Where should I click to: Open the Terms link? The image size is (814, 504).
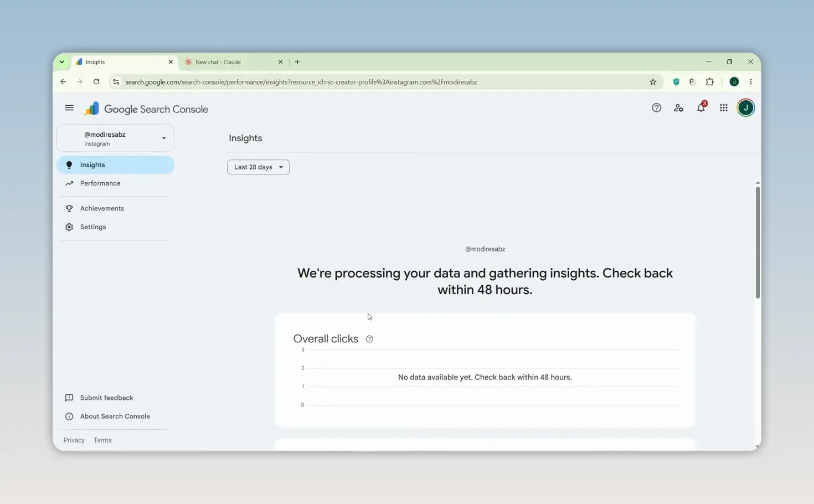[x=102, y=440]
